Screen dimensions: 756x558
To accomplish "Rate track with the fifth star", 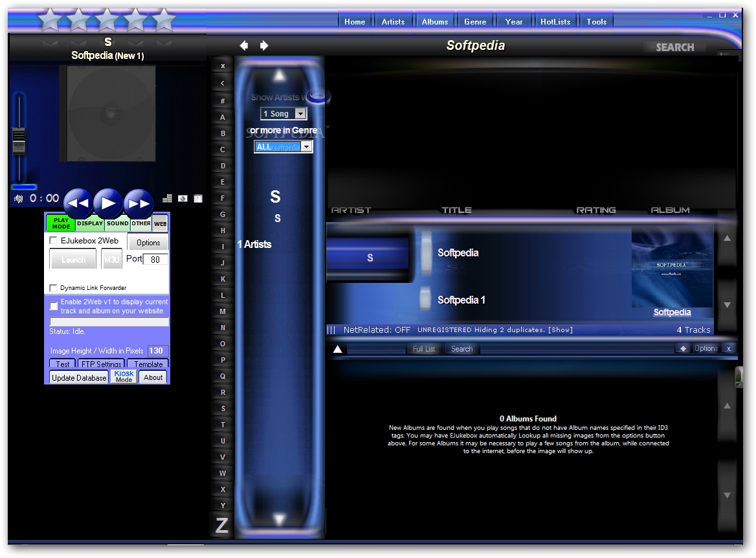I will coord(164,20).
